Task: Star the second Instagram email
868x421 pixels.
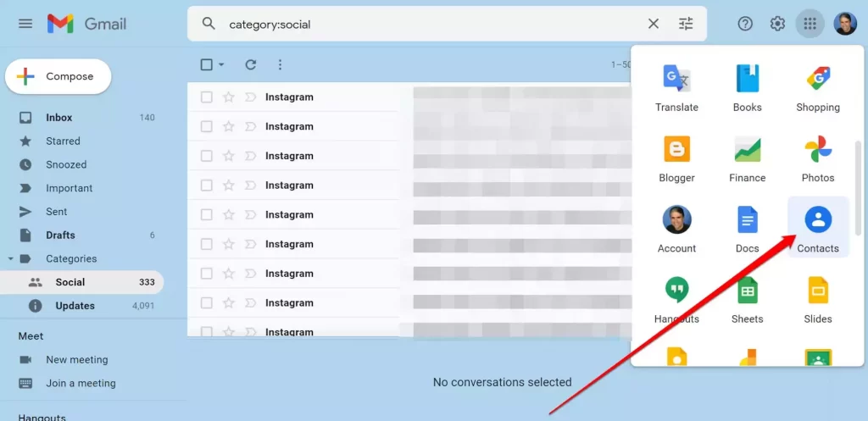Action: [228, 127]
